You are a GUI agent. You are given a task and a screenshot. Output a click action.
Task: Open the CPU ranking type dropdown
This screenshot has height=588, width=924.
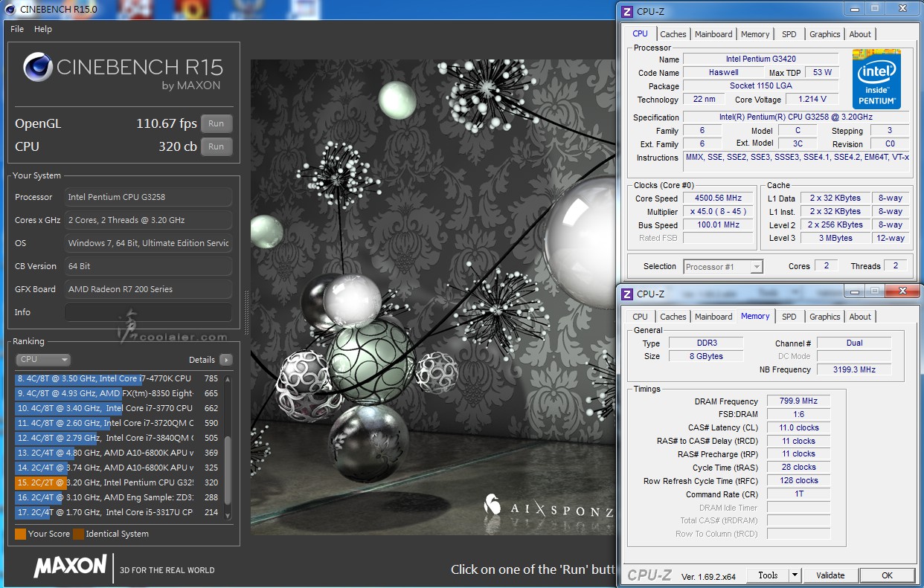(43, 360)
